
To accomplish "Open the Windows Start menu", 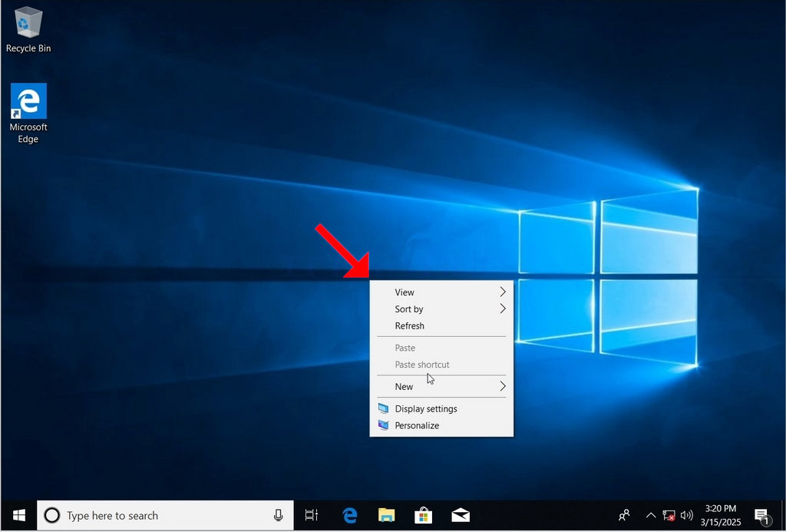I will 19,515.
